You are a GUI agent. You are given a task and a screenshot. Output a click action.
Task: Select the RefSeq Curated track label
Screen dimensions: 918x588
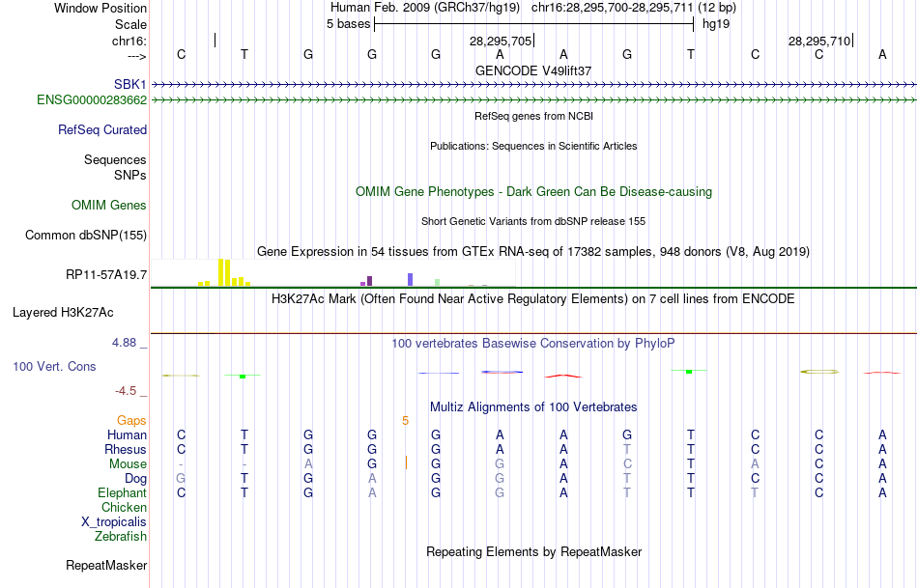pos(102,130)
